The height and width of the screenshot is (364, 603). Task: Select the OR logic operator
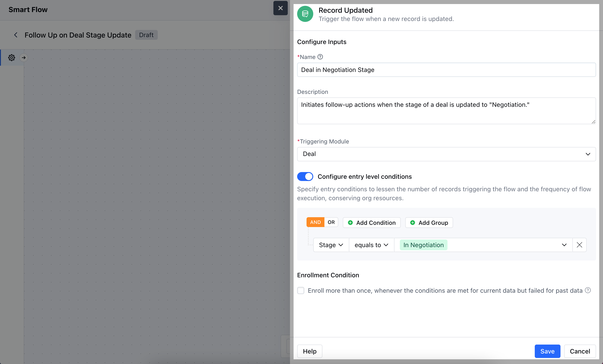(331, 222)
